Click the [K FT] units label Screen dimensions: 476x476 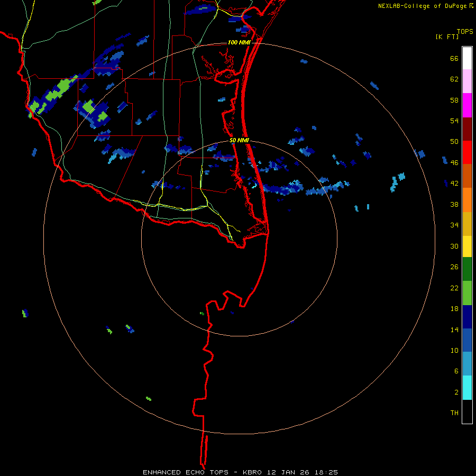[x=447, y=36]
